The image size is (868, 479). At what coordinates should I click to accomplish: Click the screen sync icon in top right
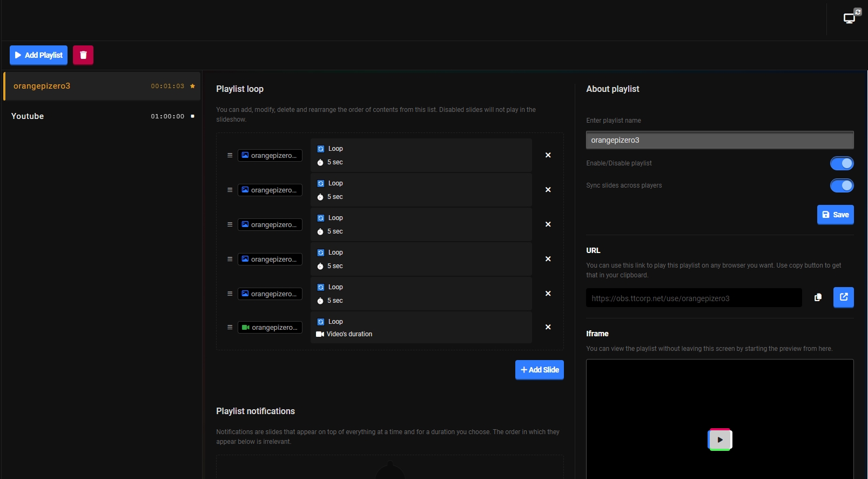pos(852,17)
